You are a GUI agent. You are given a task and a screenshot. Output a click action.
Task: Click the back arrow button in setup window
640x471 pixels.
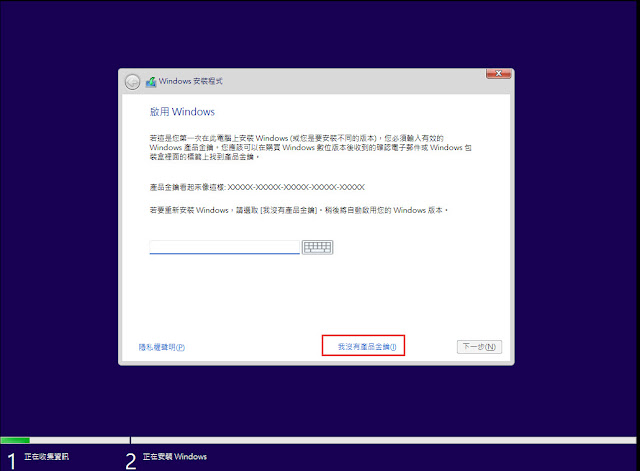click(x=132, y=82)
